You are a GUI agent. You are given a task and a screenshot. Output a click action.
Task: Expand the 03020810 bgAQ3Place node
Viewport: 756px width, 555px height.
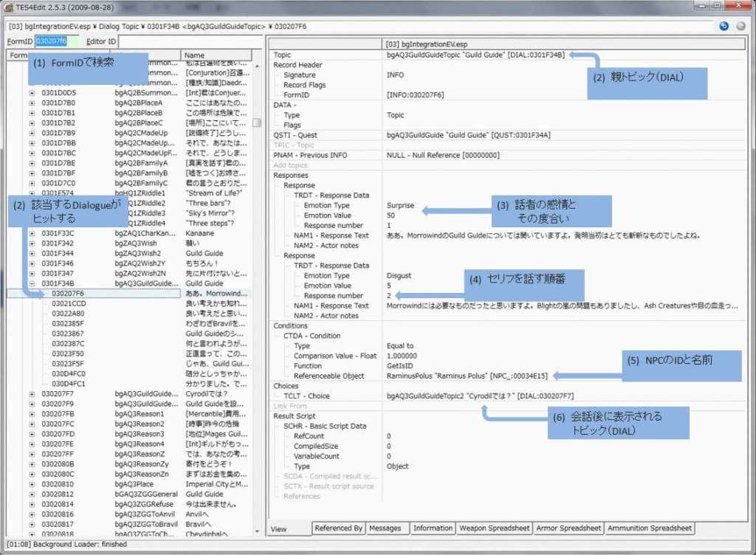tap(32, 484)
